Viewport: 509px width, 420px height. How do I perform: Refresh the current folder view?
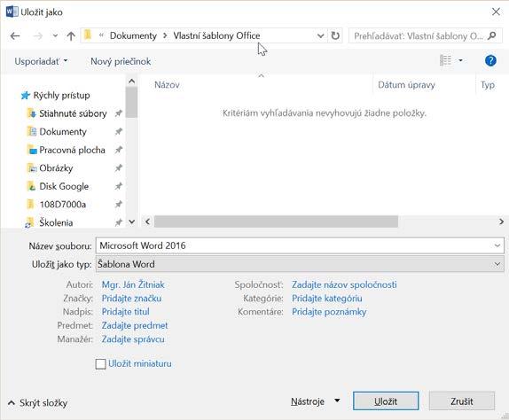(x=335, y=35)
